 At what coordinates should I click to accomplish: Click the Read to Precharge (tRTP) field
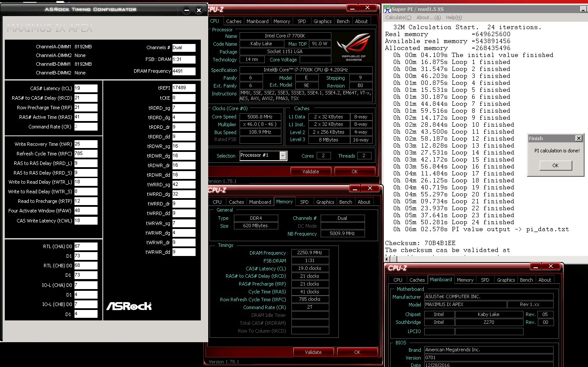86,201
